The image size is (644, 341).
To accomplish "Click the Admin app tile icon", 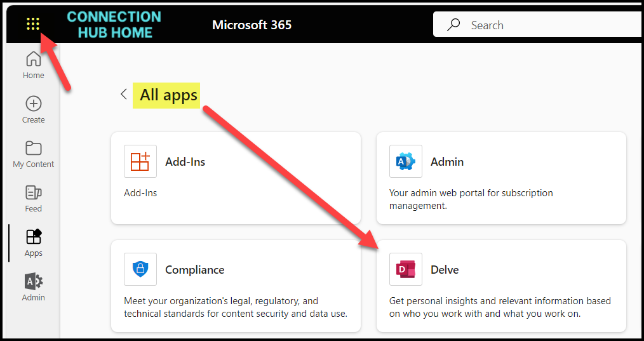I will (406, 162).
